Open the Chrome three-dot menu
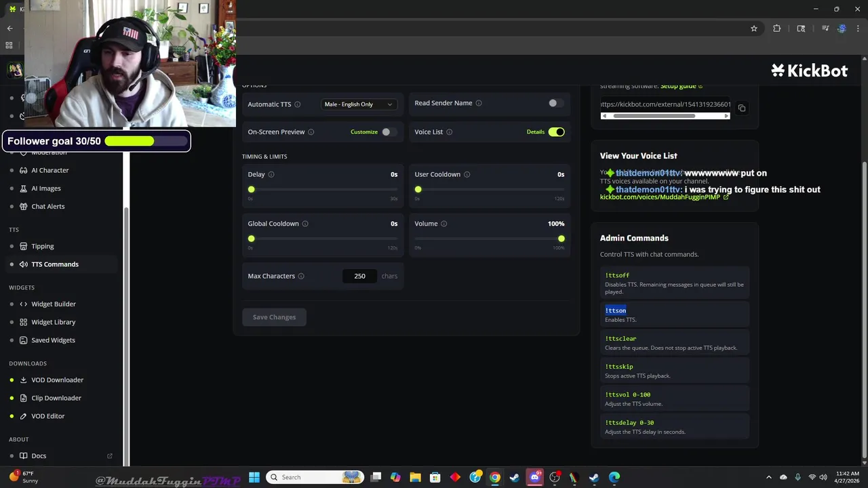Image resolution: width=868 pixels, height=488 pixels. pyautogui.click(x=858, y=28)
